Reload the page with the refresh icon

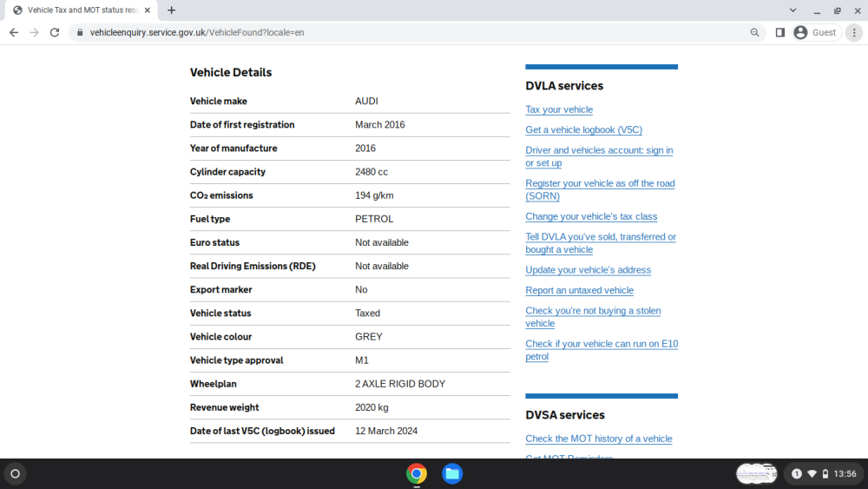tap(54, 33)
